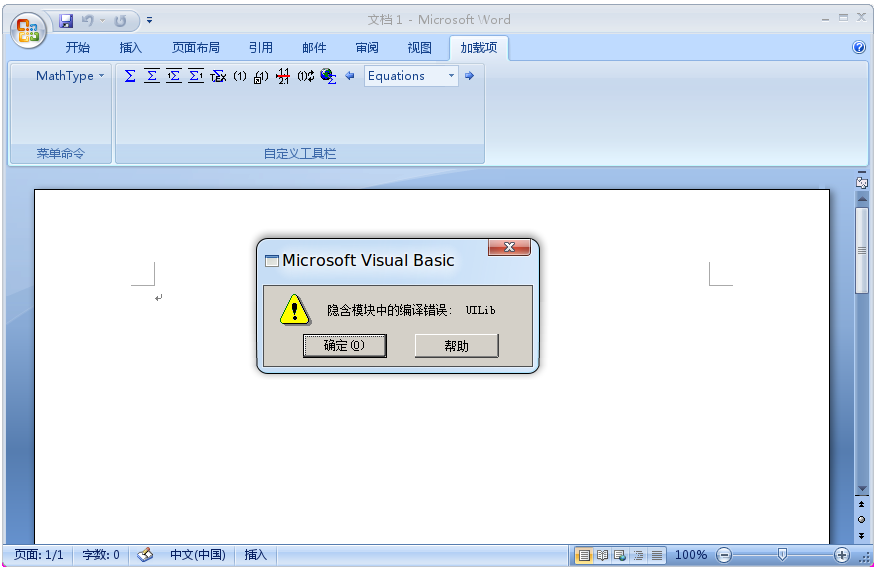
Task: Click word count 字数: 0 in status bar
Action: click(x=101, y=555)
